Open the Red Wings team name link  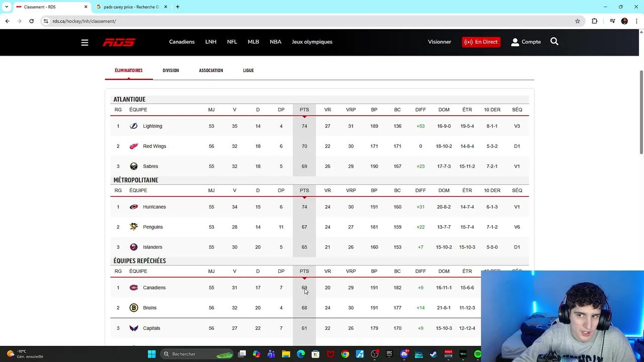[154, 146]
